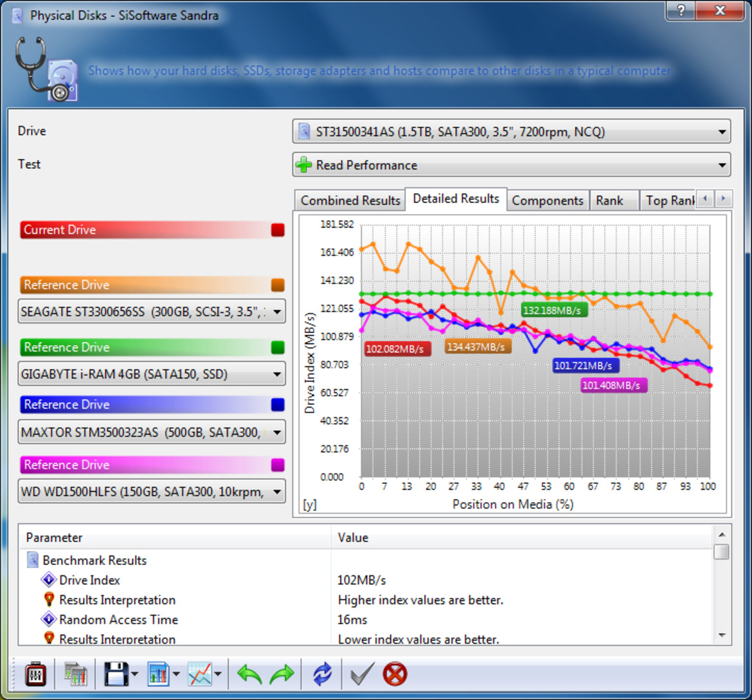The width and height of the screenshot is (752, 700).
Task: Click the Value column header
Action: [522, 537]
